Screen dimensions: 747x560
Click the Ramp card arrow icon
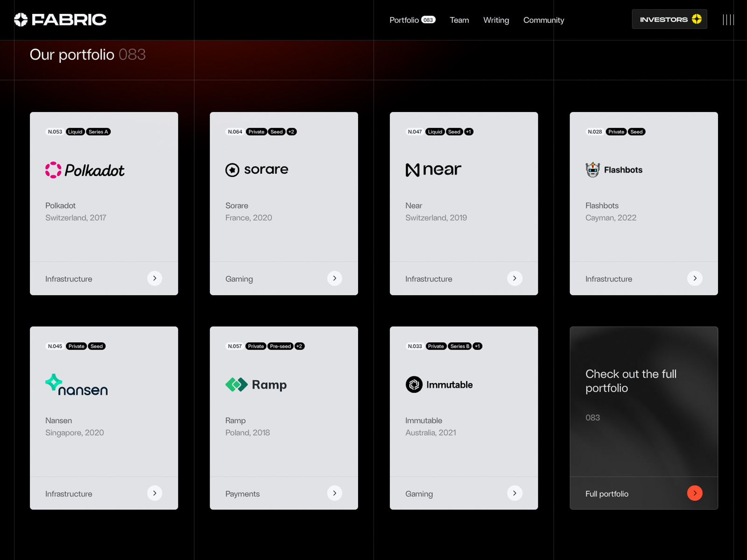[334, 493]
